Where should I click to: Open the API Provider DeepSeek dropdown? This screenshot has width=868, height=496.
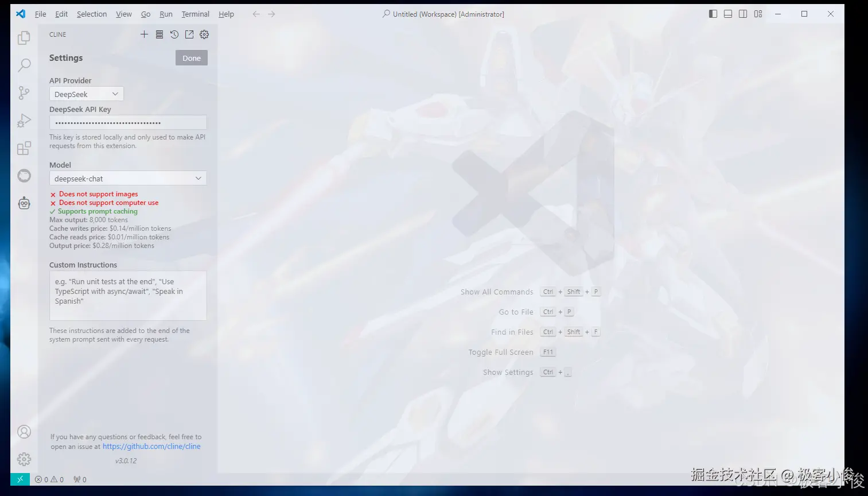(x=87, y=94)
